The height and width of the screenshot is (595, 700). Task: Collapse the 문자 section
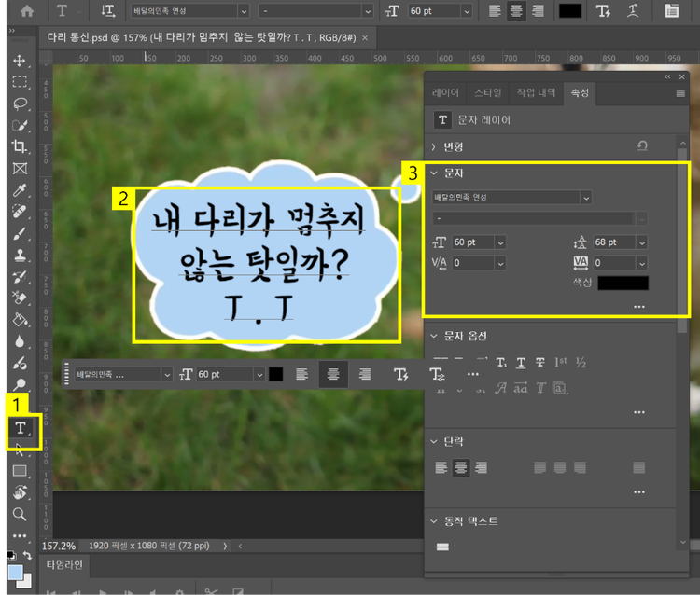coord(434,173)
